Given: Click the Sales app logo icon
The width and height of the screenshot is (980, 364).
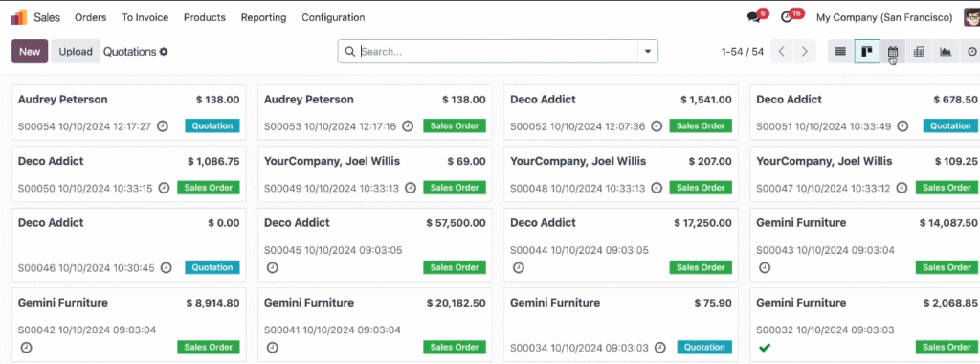Looking at the screenshot, I should pyautogui.click(x=19, y=17).
